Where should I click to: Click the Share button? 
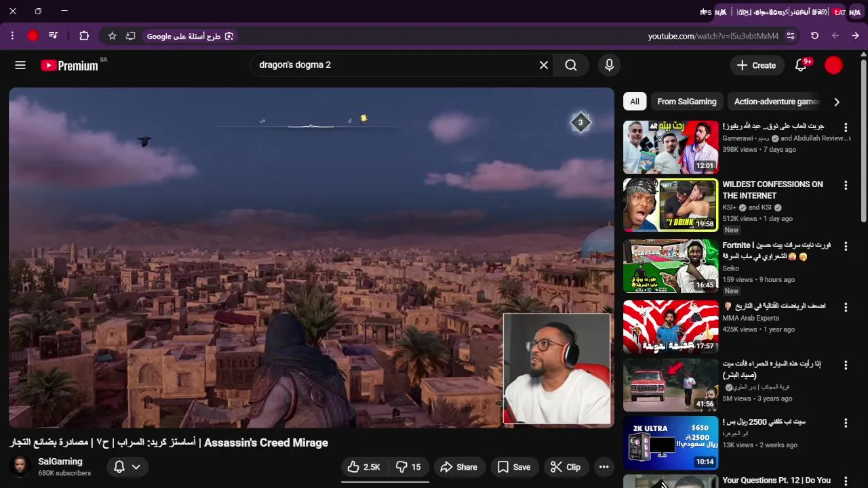tap(459, 467)
